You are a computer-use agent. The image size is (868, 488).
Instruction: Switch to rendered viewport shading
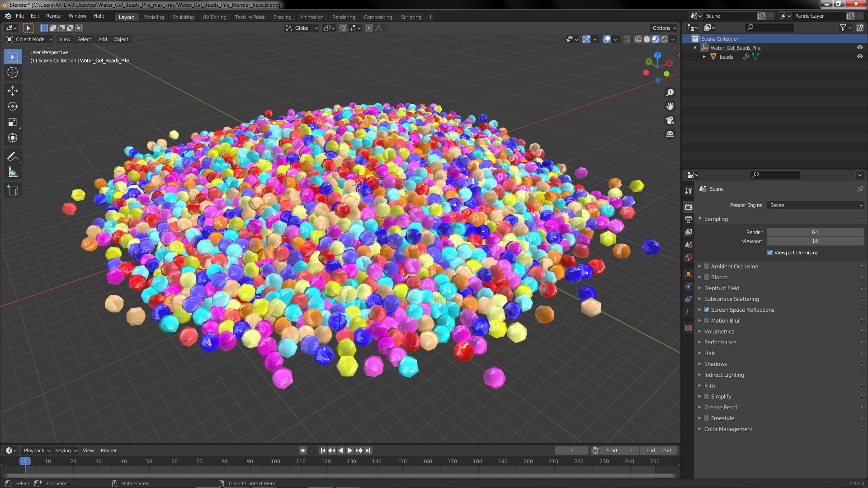pyautogui.click(x=664, y=39)
